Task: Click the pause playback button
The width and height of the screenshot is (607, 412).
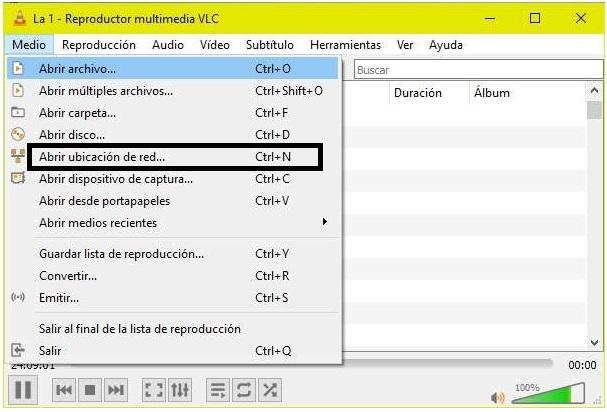Action: pyautogui.click(x=23, y=390)
